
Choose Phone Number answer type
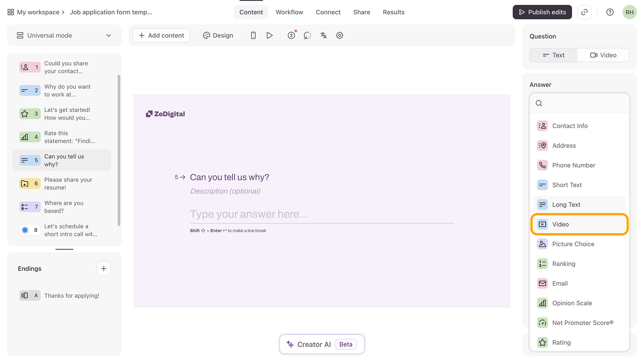click(x=580, y=165)
